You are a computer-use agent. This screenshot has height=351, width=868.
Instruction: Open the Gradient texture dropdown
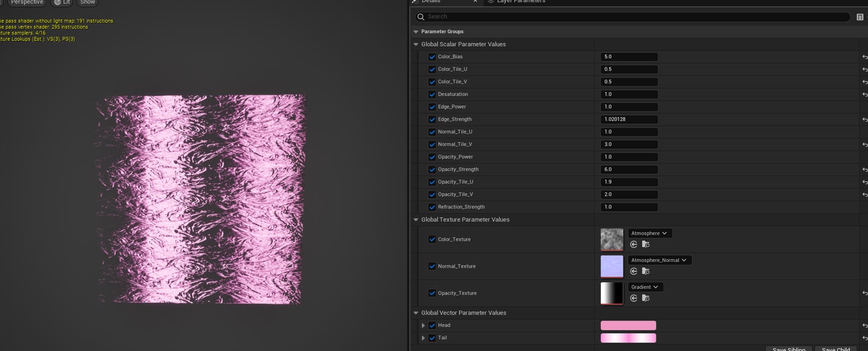click(645, 287)
